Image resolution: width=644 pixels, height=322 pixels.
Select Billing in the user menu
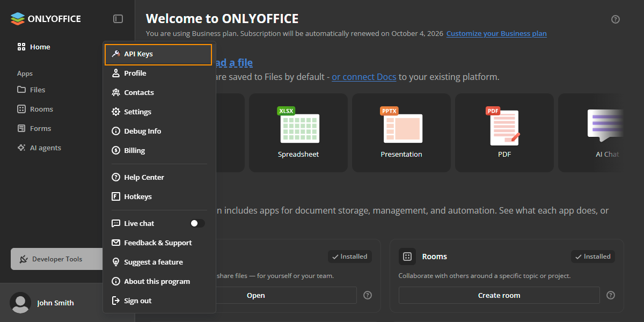tap(158, 150)
